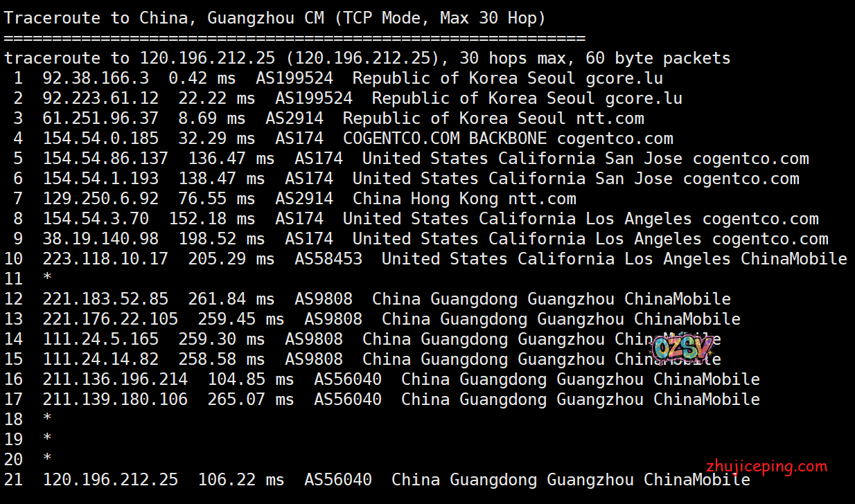Click the traceroute title header line

[274, 18]
